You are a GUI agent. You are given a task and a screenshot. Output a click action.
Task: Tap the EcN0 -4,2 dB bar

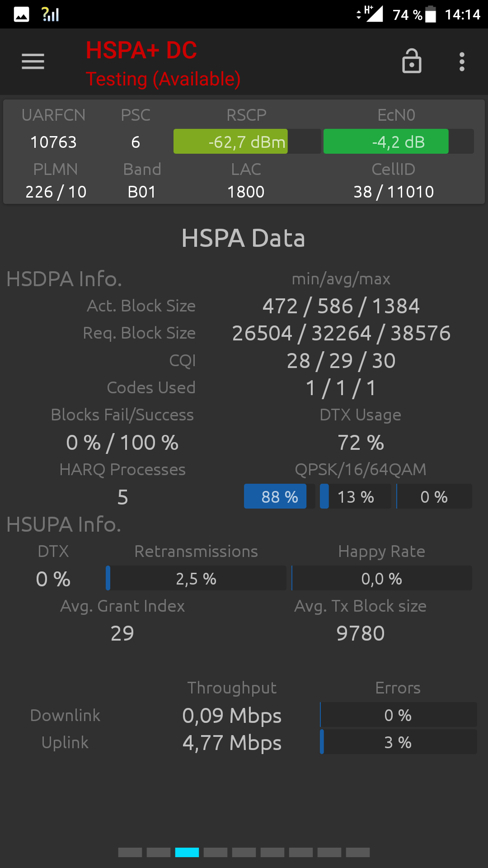pos(399,142)
